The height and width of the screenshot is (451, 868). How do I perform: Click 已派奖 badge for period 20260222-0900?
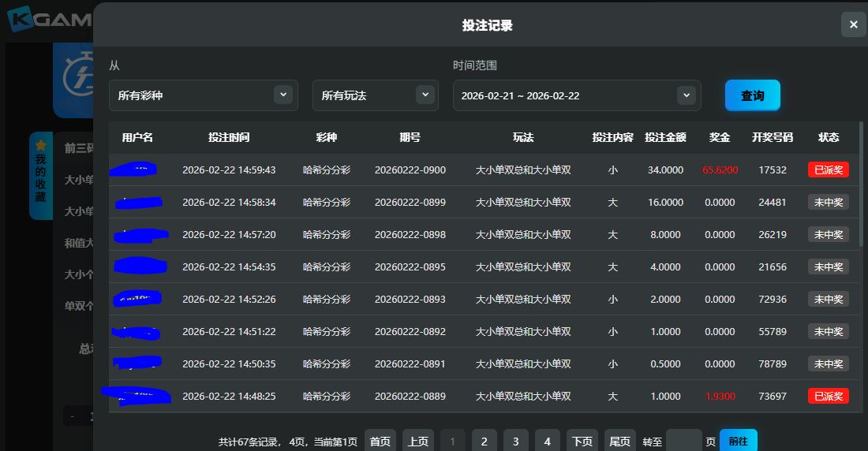tap(828, 170)
